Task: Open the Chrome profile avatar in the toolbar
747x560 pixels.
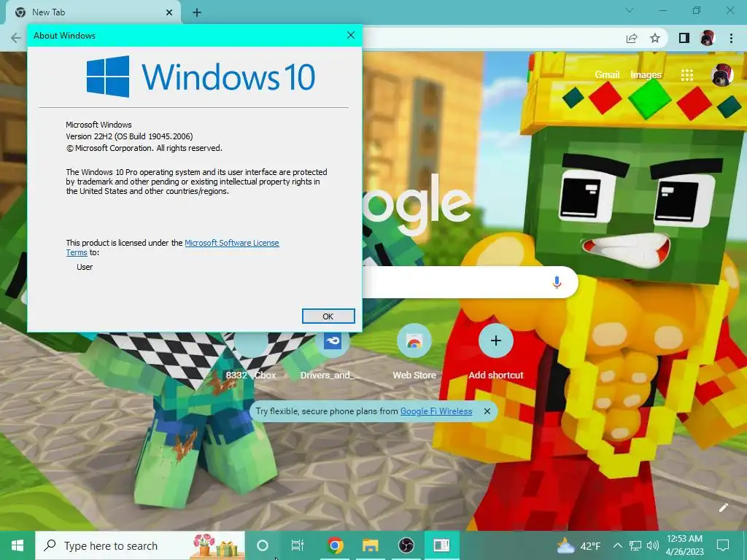Action: click(708, 38)
